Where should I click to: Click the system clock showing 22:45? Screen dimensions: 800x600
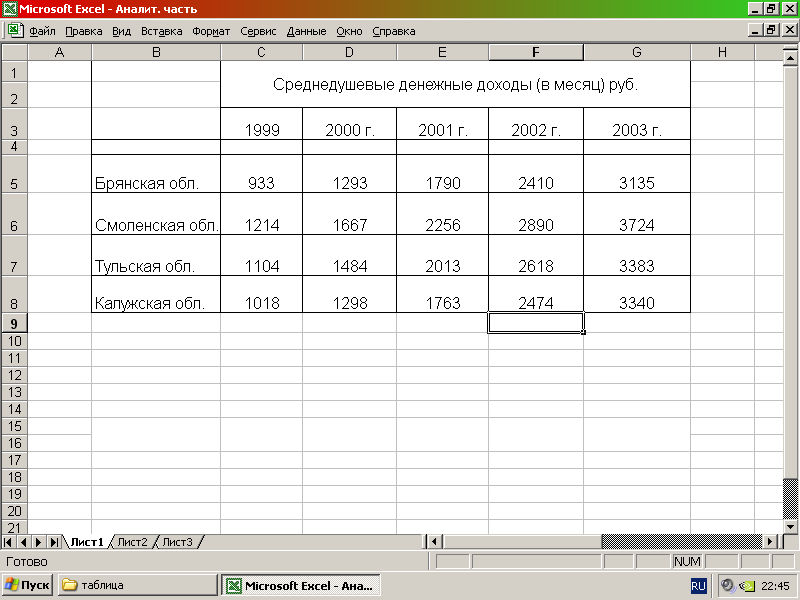coord(776,586)
